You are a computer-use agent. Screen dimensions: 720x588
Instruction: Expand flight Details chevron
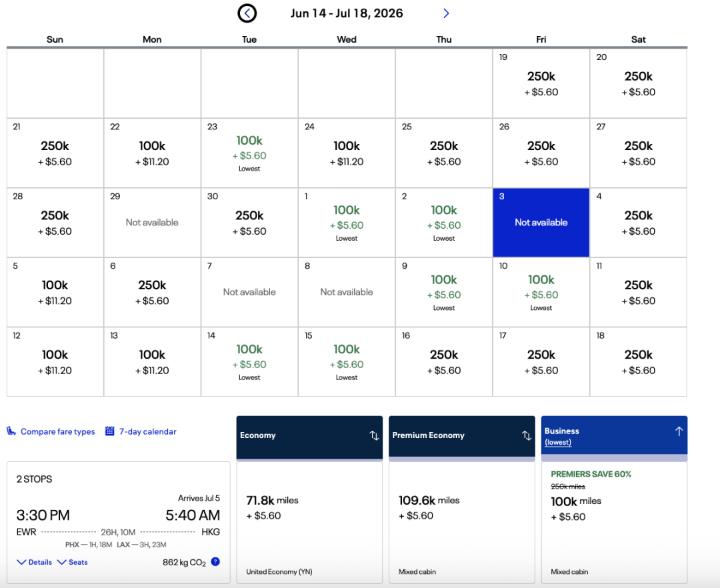21,562
